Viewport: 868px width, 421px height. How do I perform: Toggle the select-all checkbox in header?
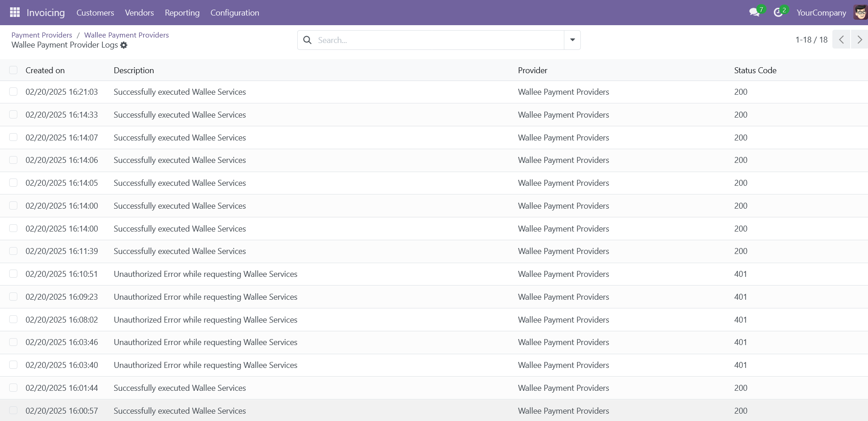click(13, 70)
